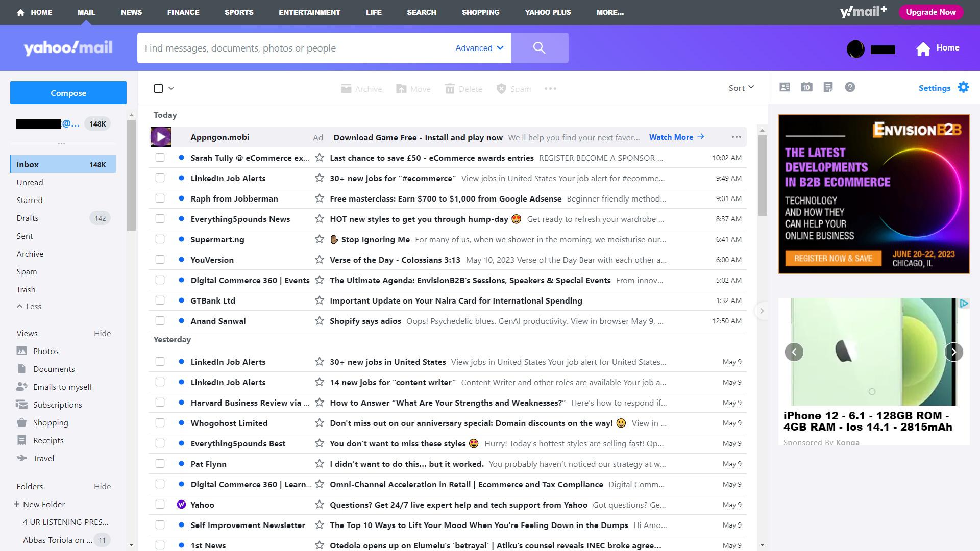
Task: Open Calendar icon in right panel
Action: (x=806, y=87)
